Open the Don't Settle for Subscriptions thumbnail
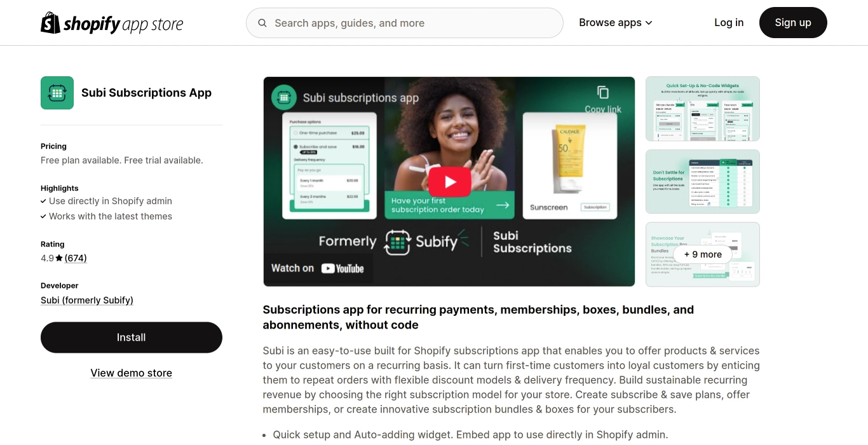868x445 pixels. (x=703, y=182)
